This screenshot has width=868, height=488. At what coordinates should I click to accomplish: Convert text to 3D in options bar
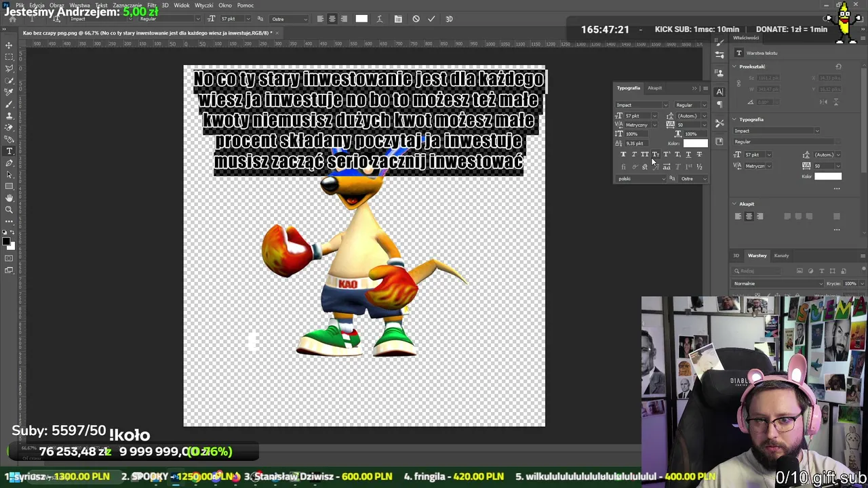tap(449, 19)
